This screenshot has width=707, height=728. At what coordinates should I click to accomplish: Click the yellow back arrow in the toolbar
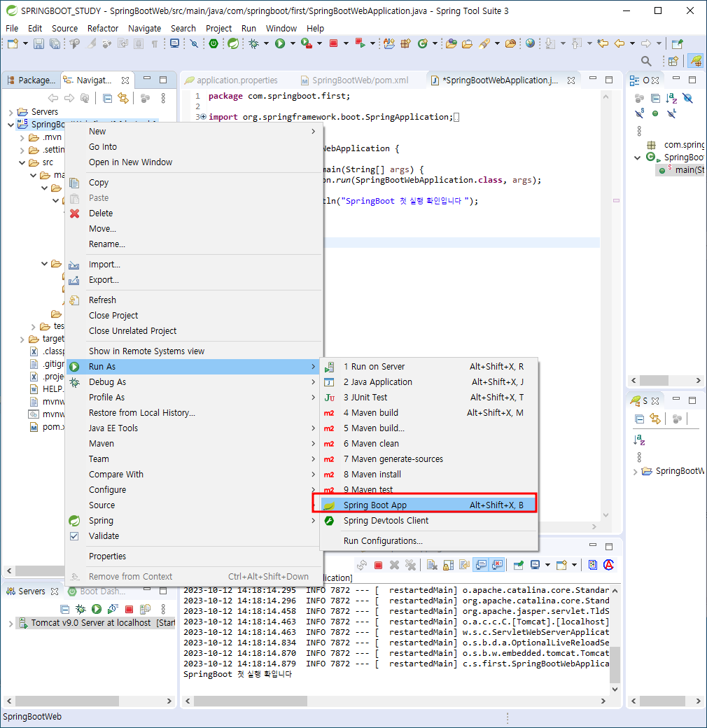619,43
